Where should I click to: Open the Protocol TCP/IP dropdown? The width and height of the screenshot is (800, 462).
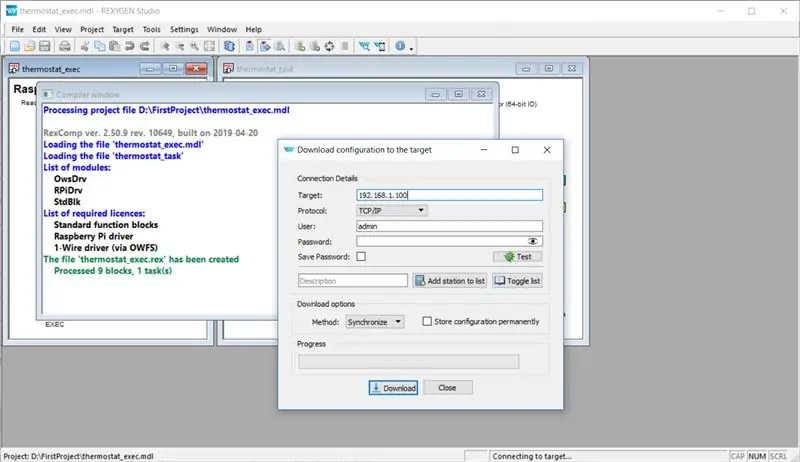pos(392,211)
